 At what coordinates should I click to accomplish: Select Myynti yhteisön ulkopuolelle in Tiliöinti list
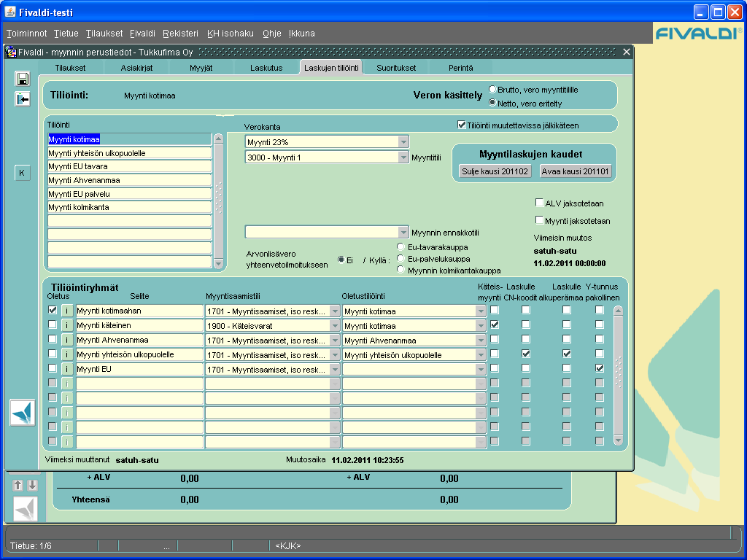130,153
